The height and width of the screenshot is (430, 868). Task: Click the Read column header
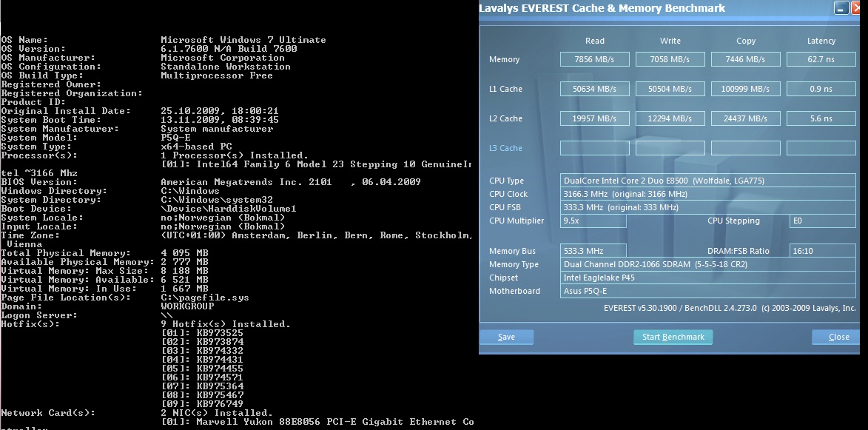pyautogui.click(x=594, y=41)
